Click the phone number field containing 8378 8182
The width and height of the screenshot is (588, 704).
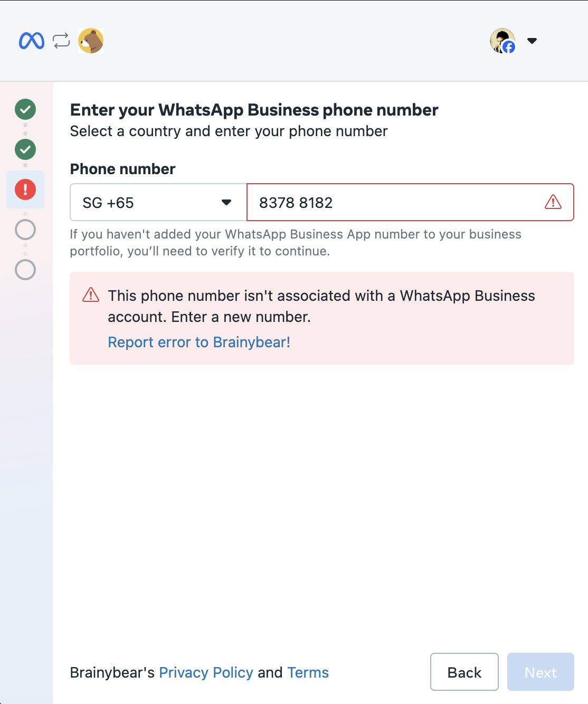coord(410,202)
